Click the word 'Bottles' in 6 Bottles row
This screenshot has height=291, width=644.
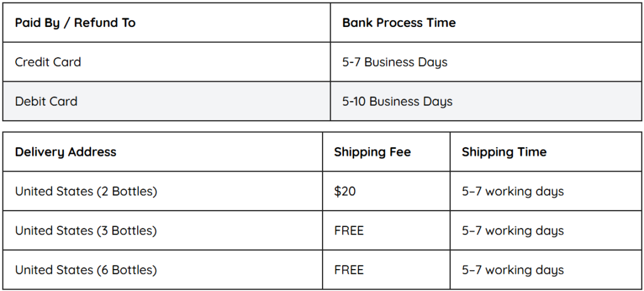click(x=133, y=270)
